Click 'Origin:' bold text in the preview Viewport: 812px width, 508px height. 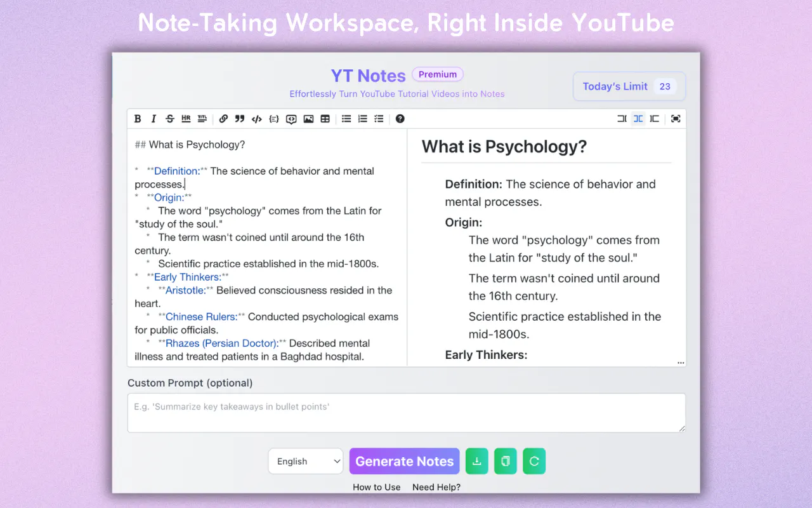(464, 222)
